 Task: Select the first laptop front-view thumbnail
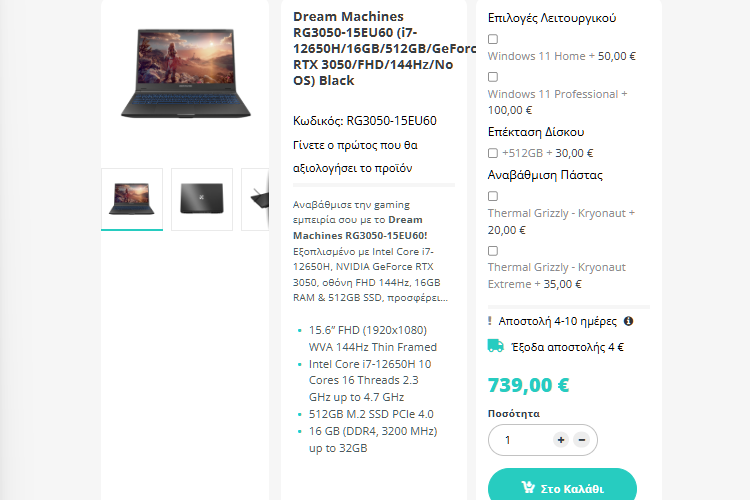132,199
